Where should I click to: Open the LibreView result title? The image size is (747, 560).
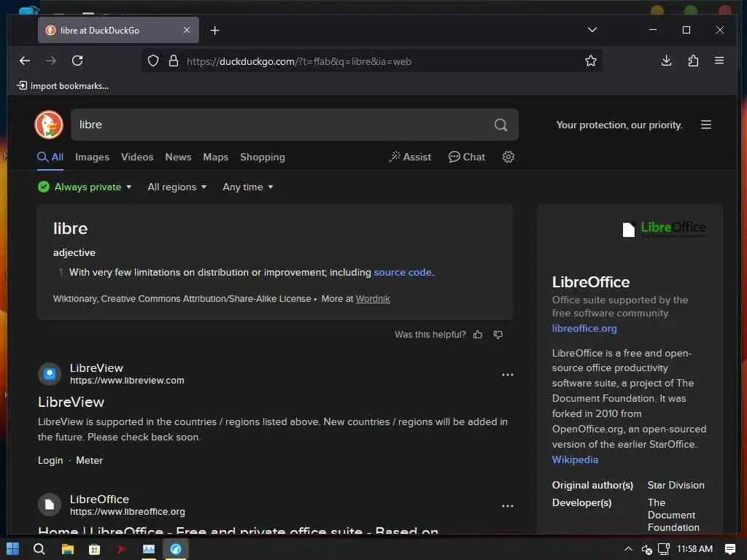(71, 402)
